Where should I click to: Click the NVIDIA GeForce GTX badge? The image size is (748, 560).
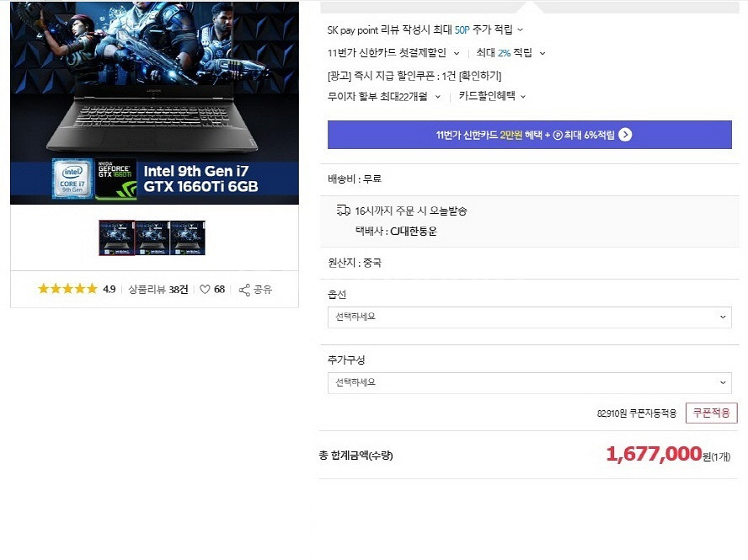(x=116, y=179)
